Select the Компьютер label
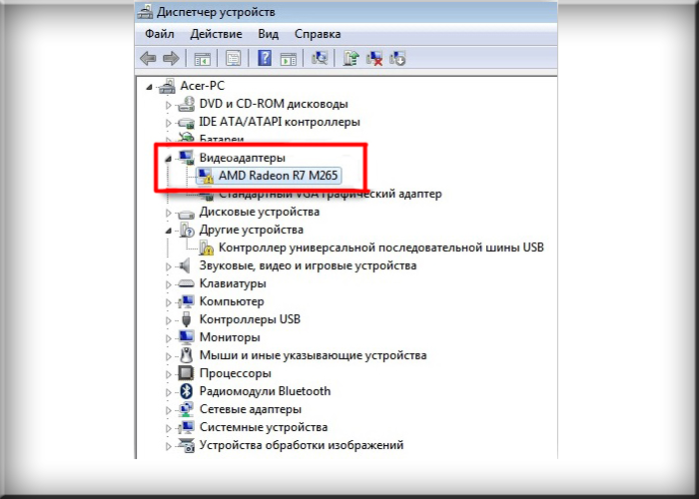Viewport: 699px width, 499px height. pyautogui.click(x=232, y=301)
